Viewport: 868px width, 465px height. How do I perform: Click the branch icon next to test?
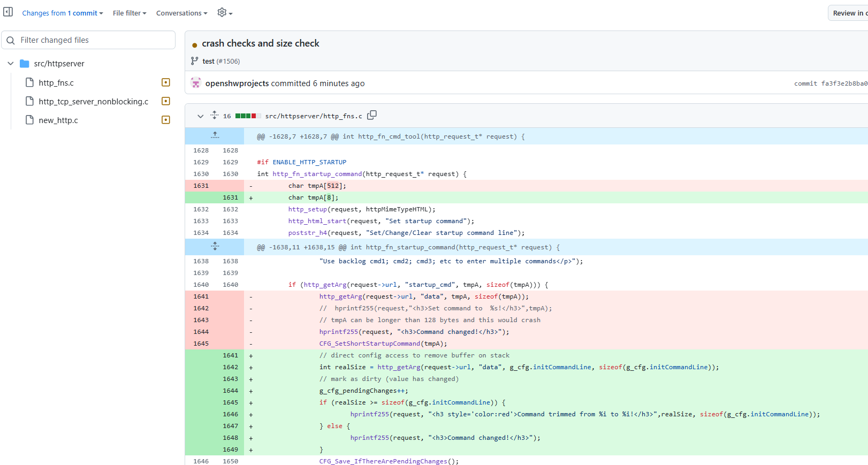195,61
